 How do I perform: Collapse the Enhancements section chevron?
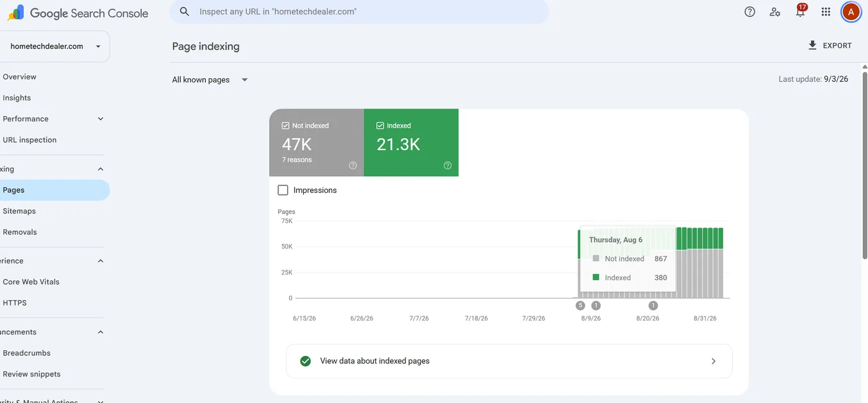click(x=100, y=332)
